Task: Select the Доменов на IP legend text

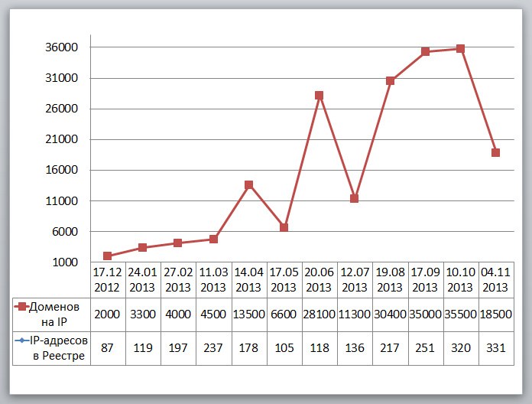Action: (x=54, y=314)
